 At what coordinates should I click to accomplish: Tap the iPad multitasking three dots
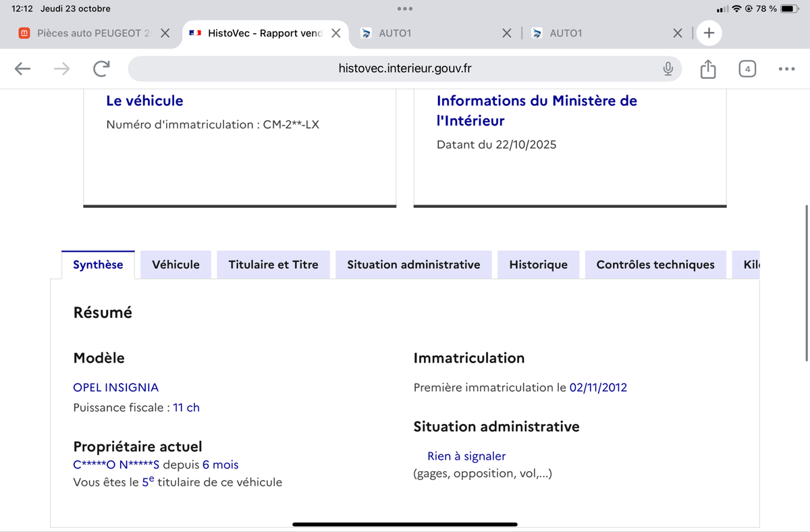405,9
